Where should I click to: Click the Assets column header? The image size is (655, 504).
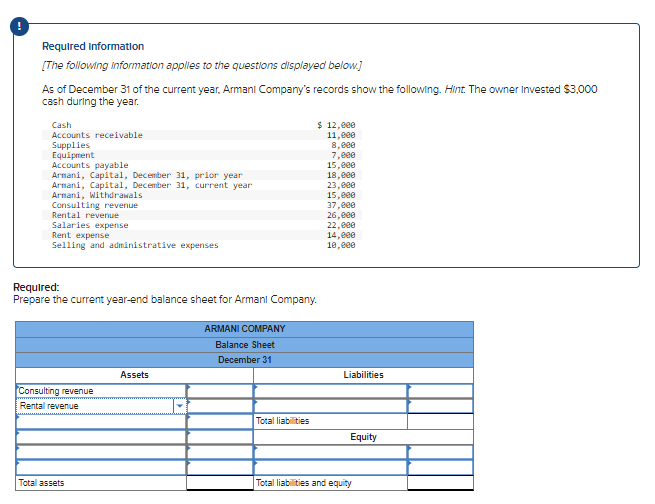click(x=134, y=375)
